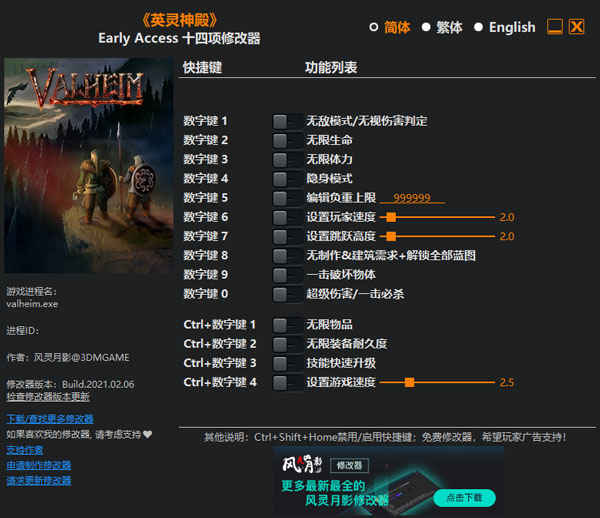This screenshot has height=518, width=600.
Task: Select 繁体 language radio button
Action: click(x=426, y=27)
